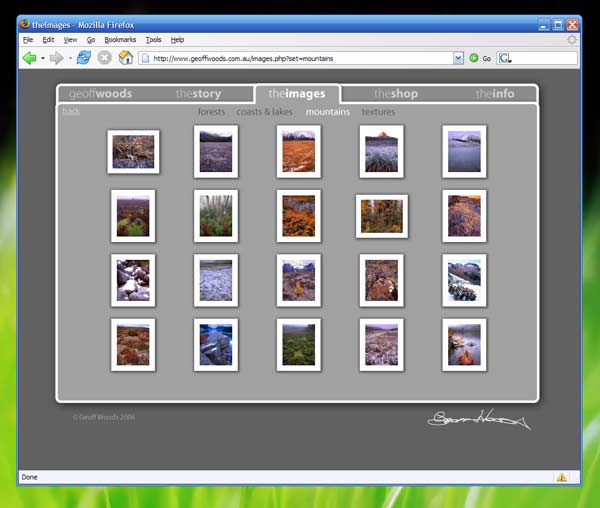Image resolution: width=600 pixels, height=508 pixels.
Task: Open the dark green meadow thumbnail in last row
Action: (x=298, y=345)
